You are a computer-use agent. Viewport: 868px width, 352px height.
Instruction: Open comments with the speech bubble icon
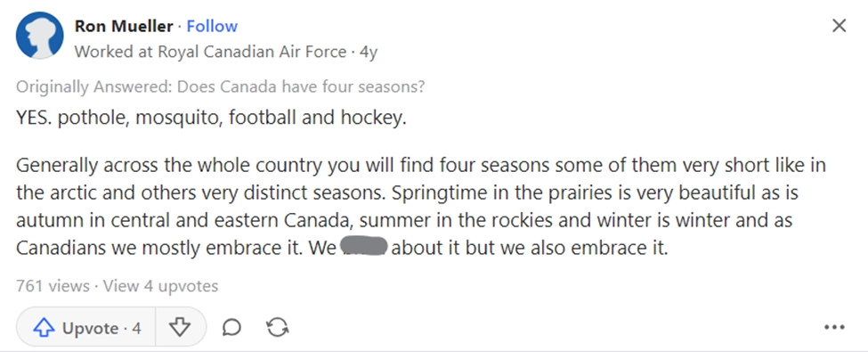pyautogui.click(x=231, y=328)
